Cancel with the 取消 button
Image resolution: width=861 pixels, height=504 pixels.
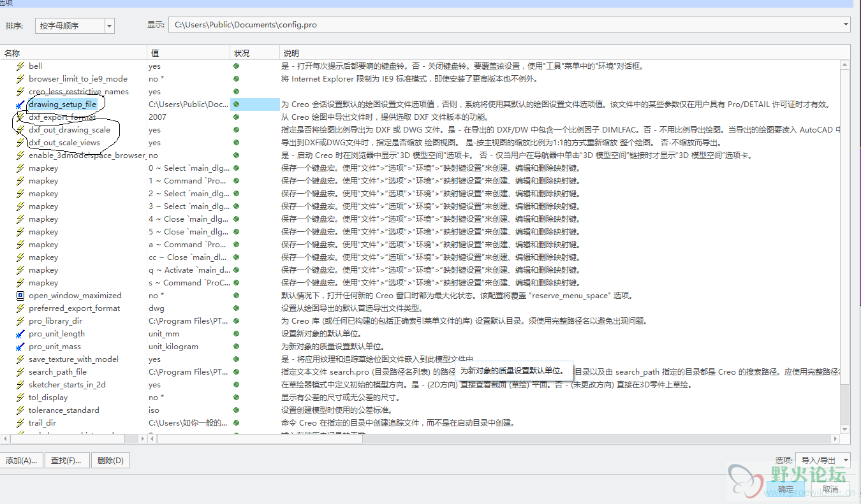pyautogui.click(x=830, y=489)
